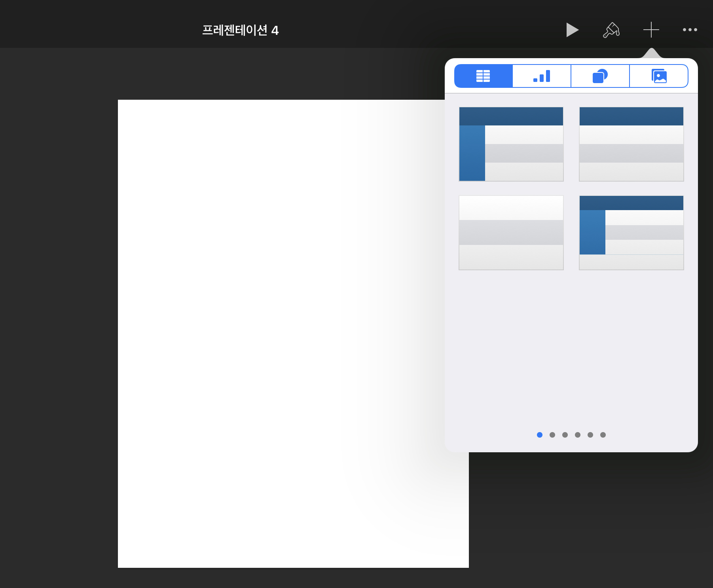This screenshot has width=713, height=588.
Task: Switch to the Media image tab
Action: tap(659, 76)
